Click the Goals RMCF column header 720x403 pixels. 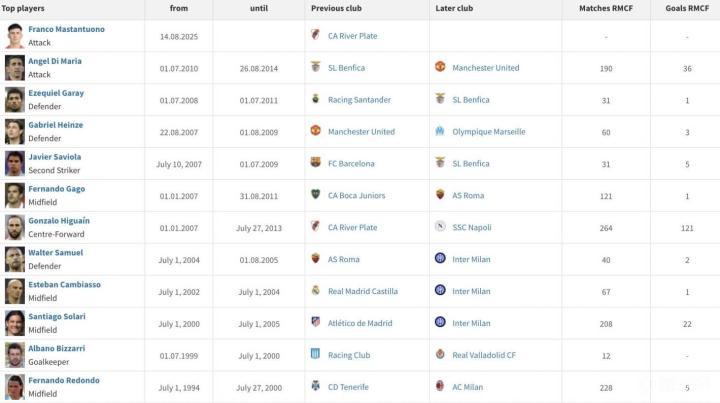coord(687,8)
